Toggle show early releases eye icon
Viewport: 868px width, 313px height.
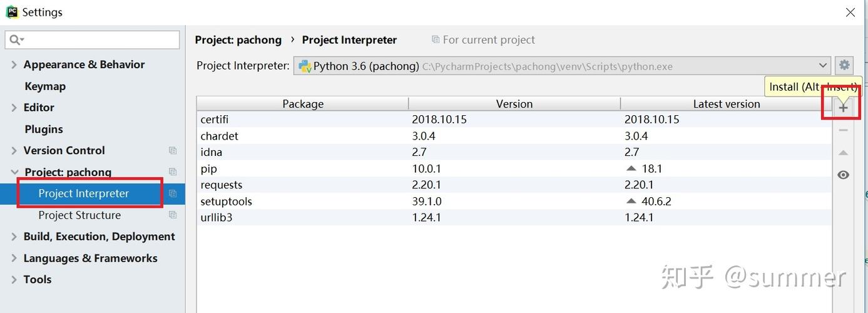(843, 175)
